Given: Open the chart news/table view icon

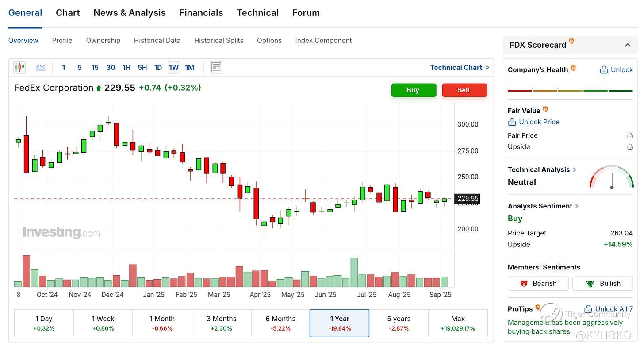Looking at the screenshot, I should pyautogui.click(x=216, y=67).
